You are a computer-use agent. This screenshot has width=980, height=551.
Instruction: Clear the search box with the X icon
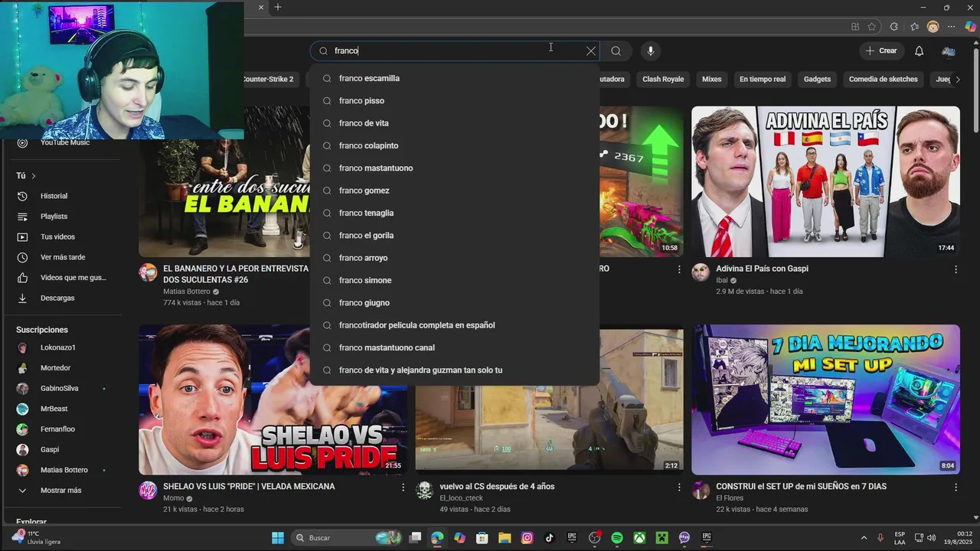[x=590, y=51]
